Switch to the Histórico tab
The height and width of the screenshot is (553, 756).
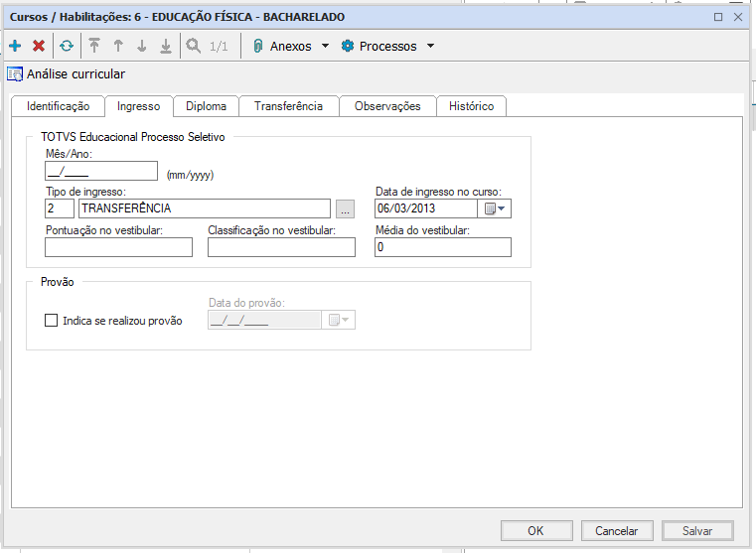[x=471, y=106]
